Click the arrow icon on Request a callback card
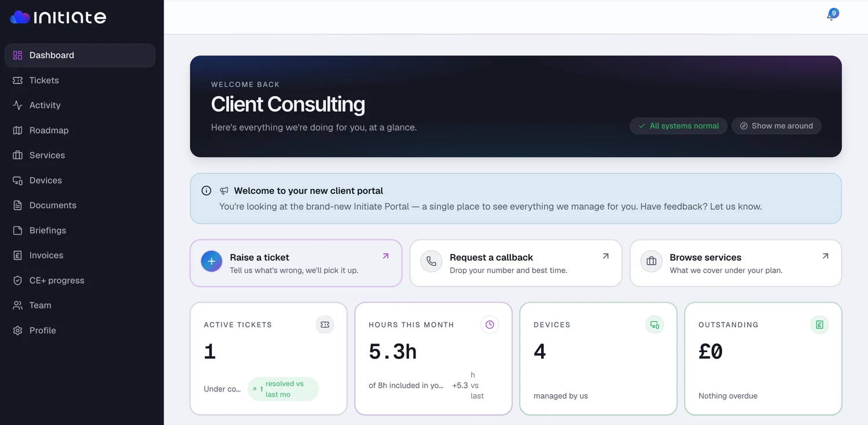Screen dimensions: 868x425 (x=605, y=256)
